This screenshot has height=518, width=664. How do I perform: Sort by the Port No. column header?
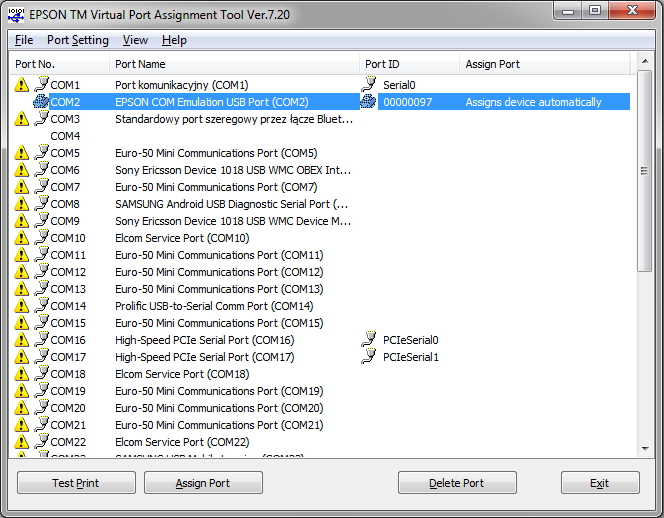[59, 64]
